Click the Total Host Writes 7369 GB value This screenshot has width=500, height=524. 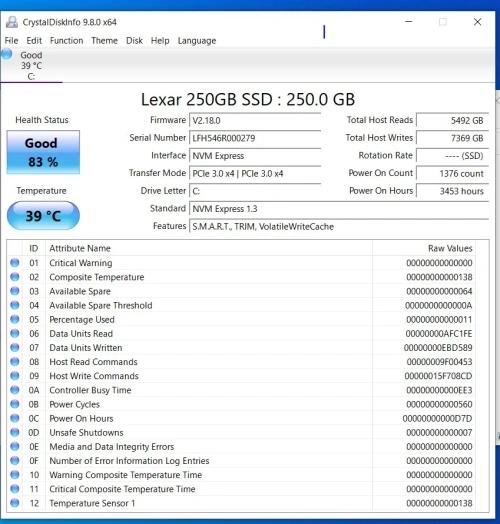453,138
